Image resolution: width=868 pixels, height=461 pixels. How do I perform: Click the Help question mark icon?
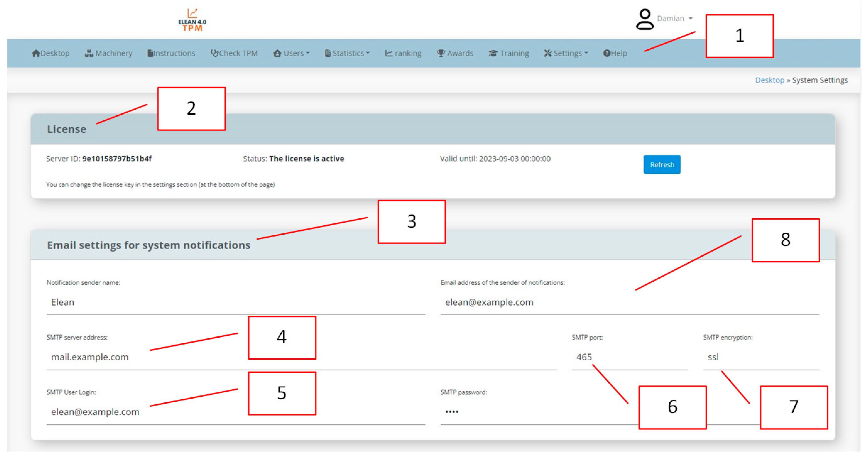pos(606,53)
